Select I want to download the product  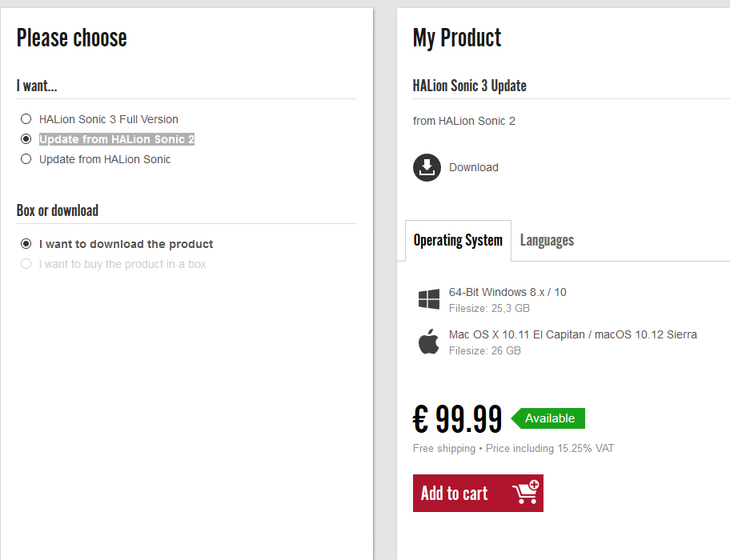(26, 244)
